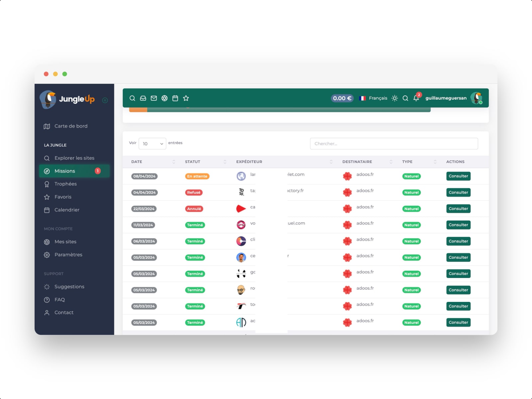The image size is (532, 399).
Task: Click the 22/03/2024 date badge
Action: pos(144,209)
